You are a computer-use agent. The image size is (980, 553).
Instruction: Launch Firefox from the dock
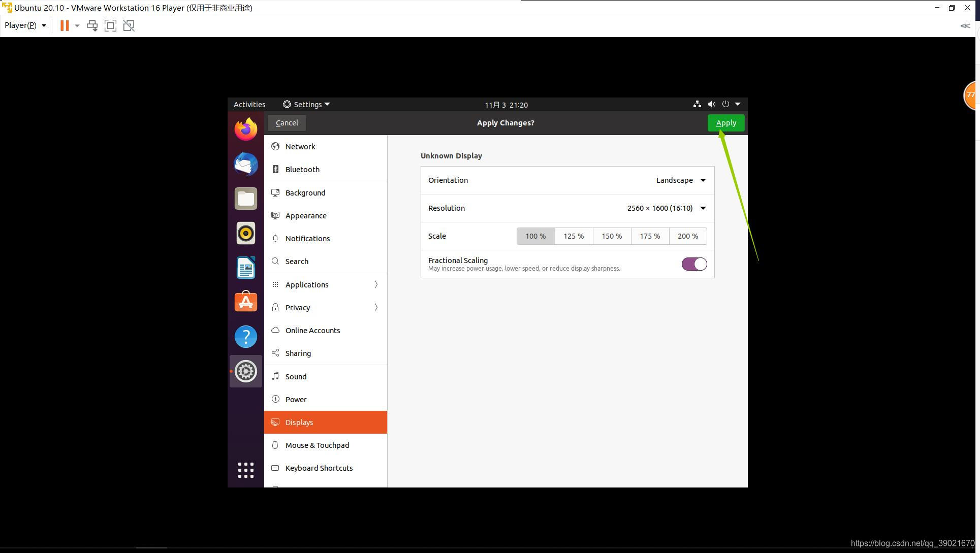(x=246, y=129)
